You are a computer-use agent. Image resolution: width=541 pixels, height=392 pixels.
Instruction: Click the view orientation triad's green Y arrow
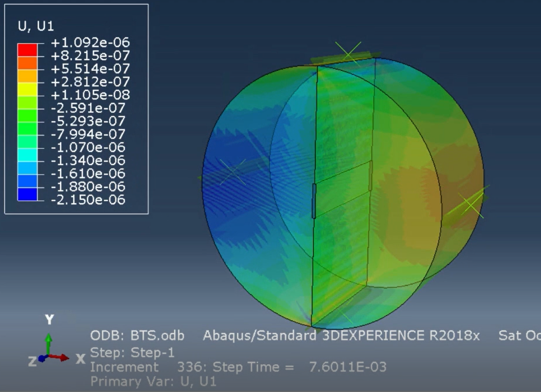49,343
